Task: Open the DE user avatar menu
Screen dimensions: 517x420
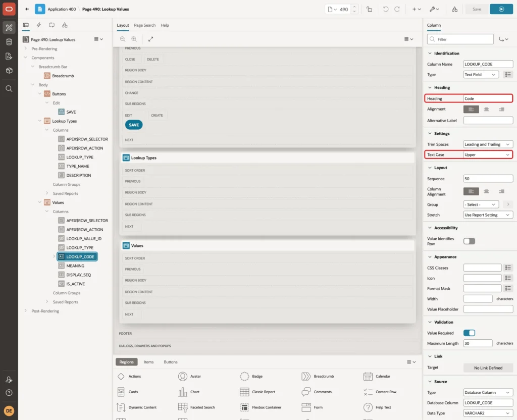Action: 9,411
